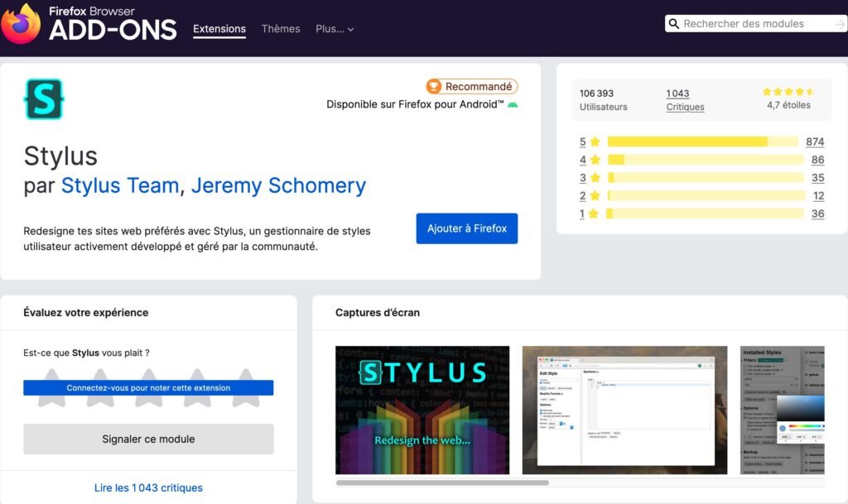This screenshot has height=504, width=848.
Task: Click the Firefox Browser Add-ons logo
Action: (x=89, y=24)
